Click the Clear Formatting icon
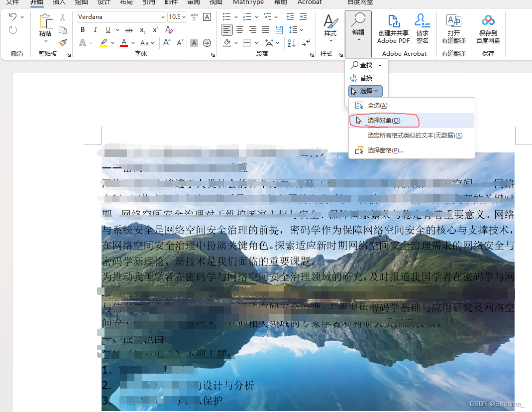This screenshot has height=412, width=532. (169, 30)
